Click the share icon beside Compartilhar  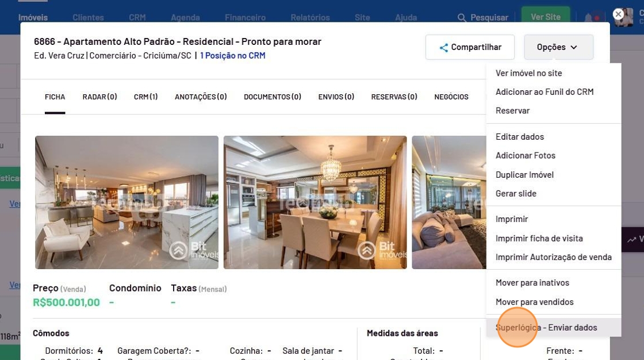pos(443,48)
